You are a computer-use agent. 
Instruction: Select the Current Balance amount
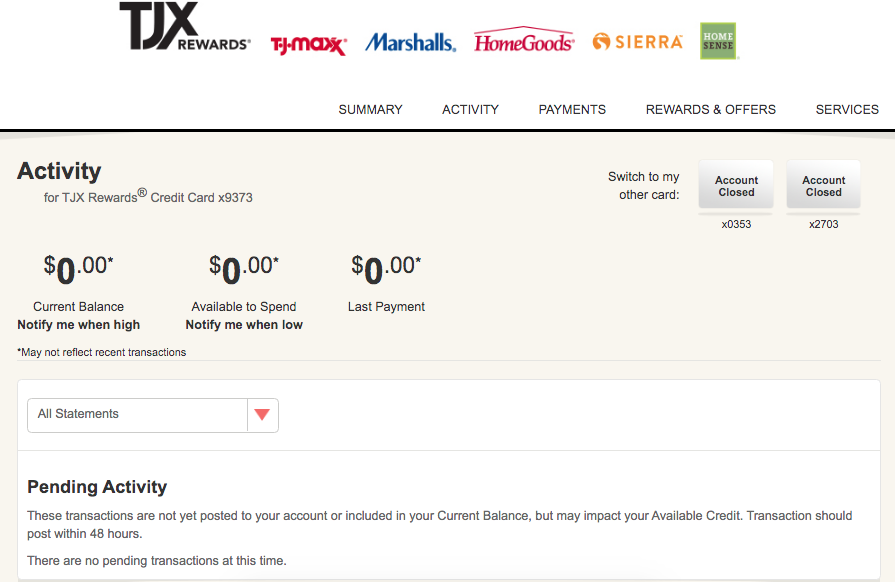coord(79,269)
